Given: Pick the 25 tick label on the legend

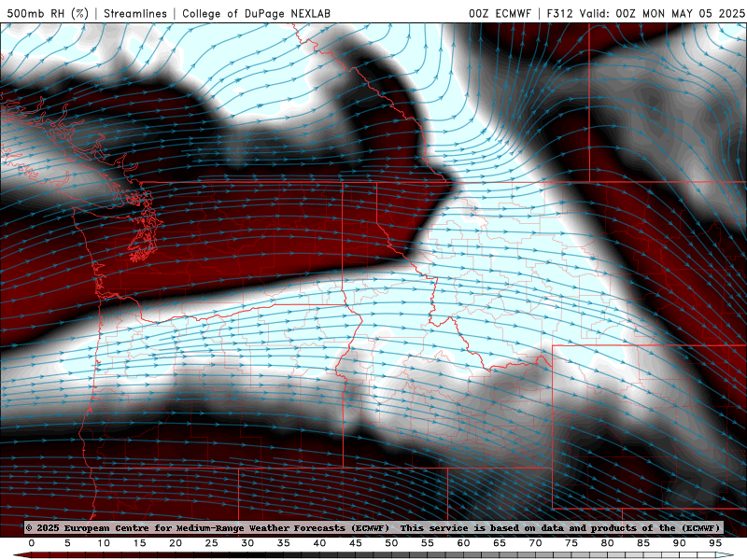Looking at the screenshot, I should (x=212, y=543).
